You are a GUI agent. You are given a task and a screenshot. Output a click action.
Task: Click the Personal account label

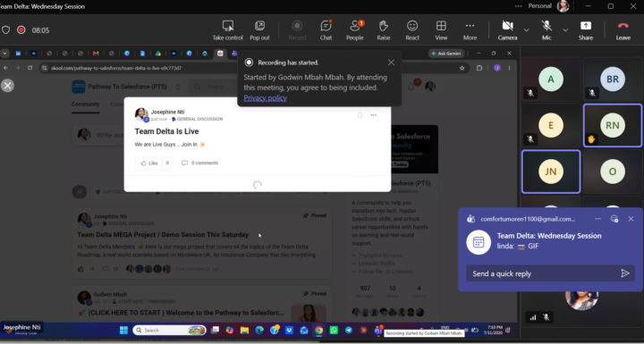pyautogui.click(x=539, y=6)
